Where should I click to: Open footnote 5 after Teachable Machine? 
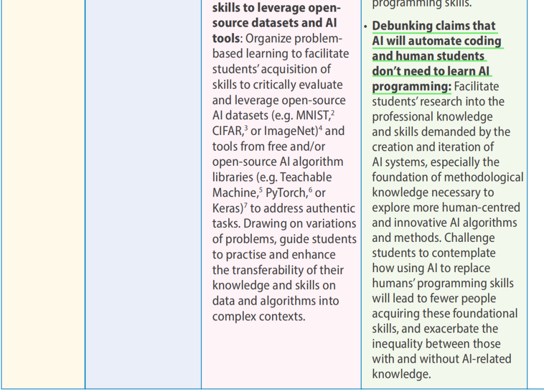[261, 188]
